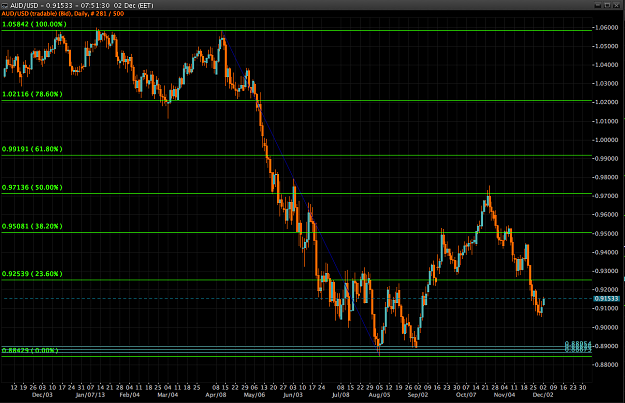
Task: Click the 0.97000 price axis label
Action: tap(606, 196)
